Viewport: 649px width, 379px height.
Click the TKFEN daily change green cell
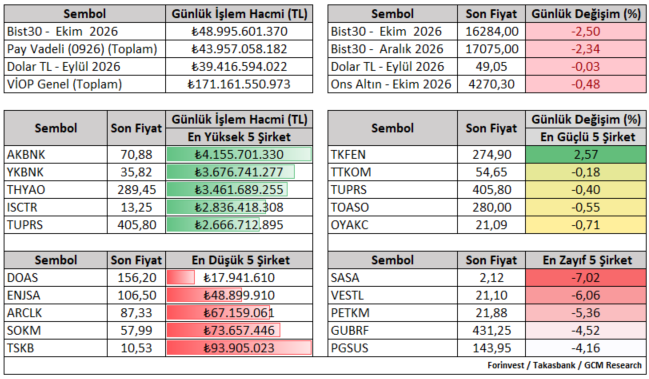586,154
